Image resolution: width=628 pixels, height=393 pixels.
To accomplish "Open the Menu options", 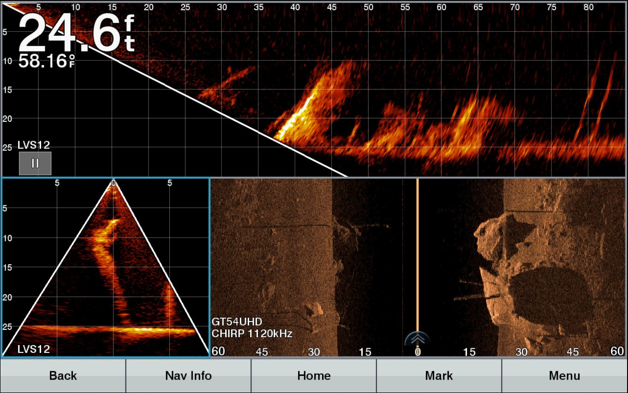I will [x=564, y=376].
